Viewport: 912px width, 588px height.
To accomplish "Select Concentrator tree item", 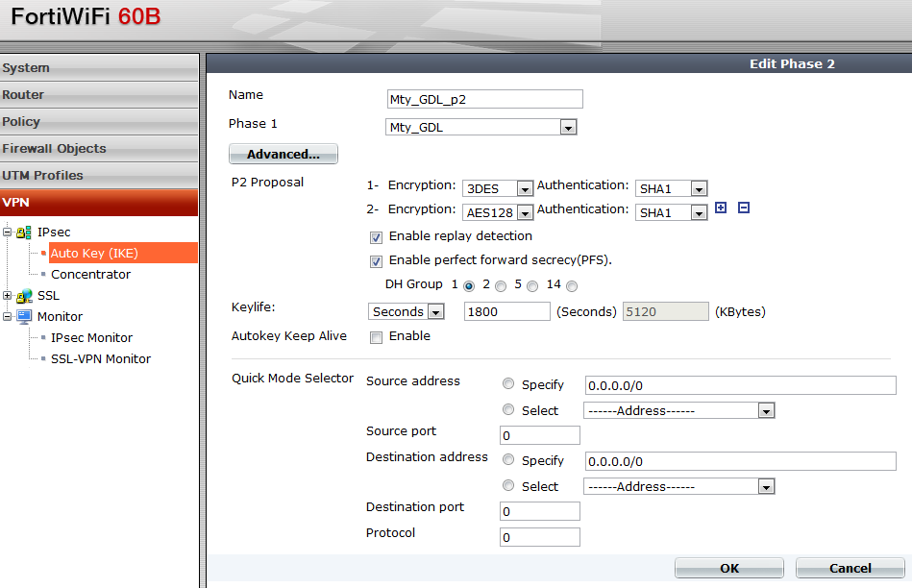I will [90, 275].
